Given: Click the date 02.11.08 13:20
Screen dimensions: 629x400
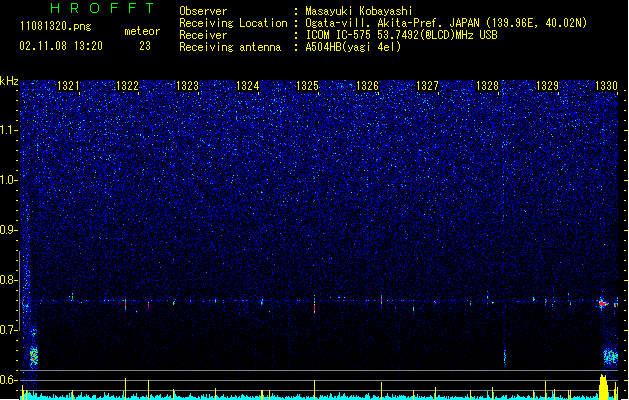Looking at the screenshot, I should point(61,46).
